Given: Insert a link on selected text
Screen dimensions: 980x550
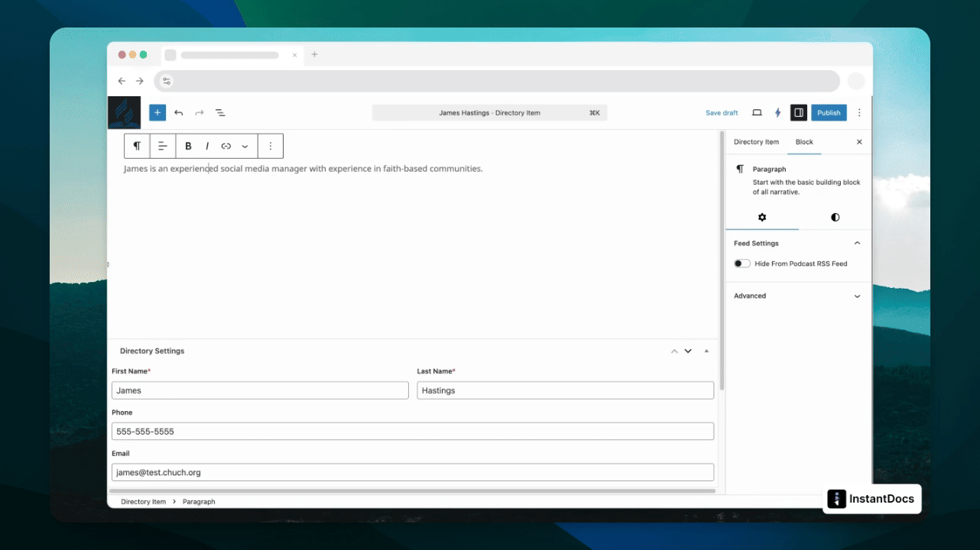Looking at the screenshot, I should pyautogui.click(x=226, y=146).
